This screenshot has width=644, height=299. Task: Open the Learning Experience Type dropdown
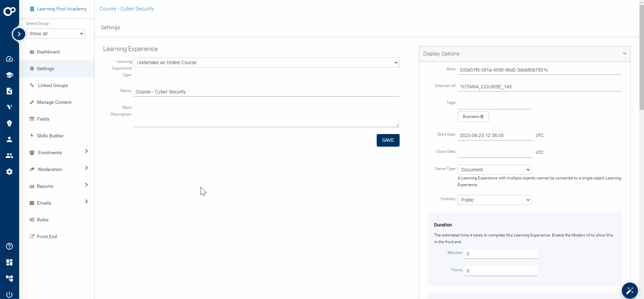click(266, 62)
